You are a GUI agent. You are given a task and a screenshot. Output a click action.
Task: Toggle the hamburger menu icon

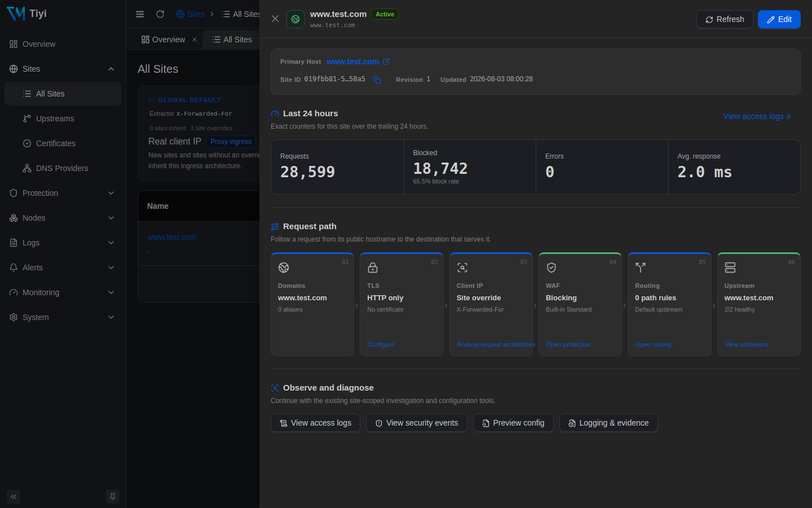pos(140,14)
